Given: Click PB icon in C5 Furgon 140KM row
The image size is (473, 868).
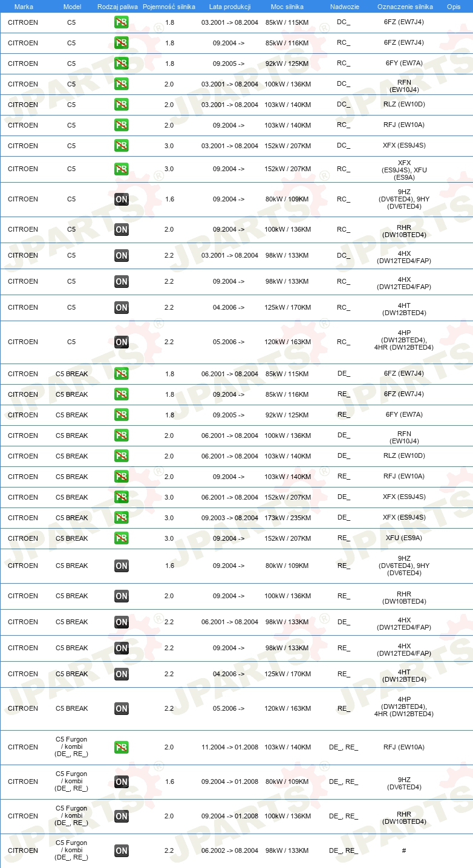Looking at the screenshot, I should click(x=121, y=748).
